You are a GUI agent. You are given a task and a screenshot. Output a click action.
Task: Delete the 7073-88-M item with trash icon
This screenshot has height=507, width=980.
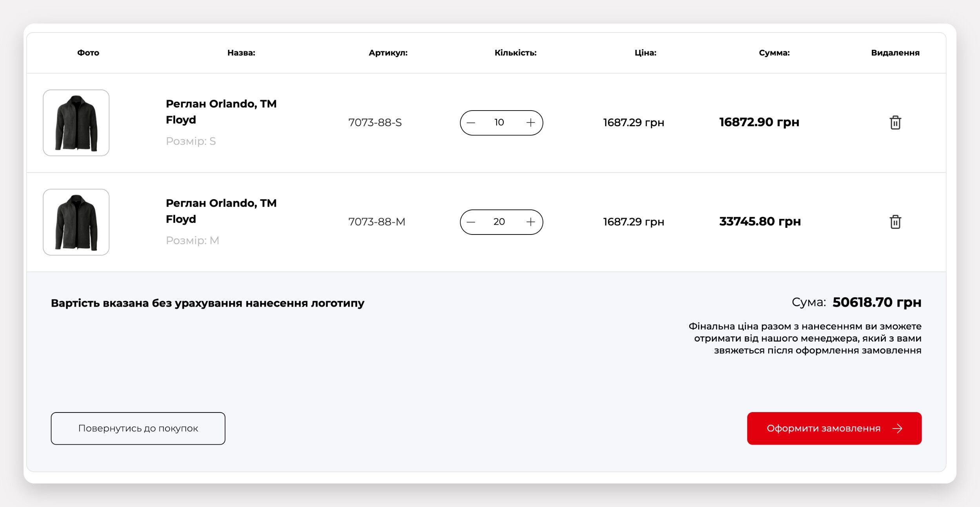pyautogui.click(x=895, y=222)
